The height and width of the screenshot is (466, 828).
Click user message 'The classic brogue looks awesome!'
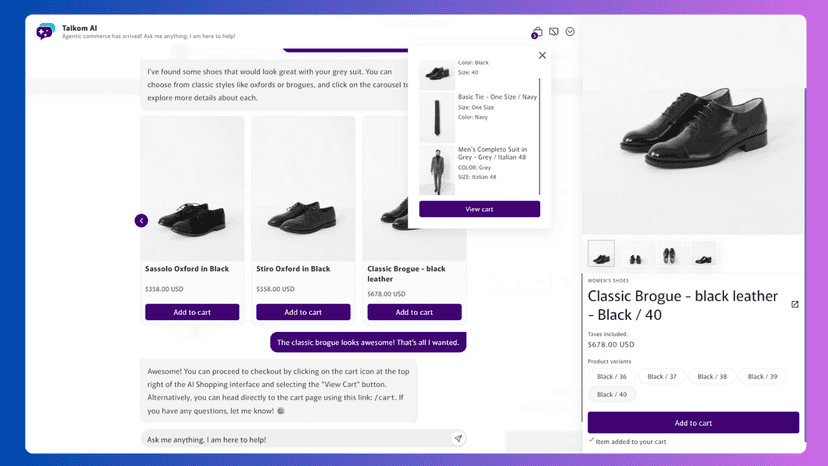tap(368, 342)
